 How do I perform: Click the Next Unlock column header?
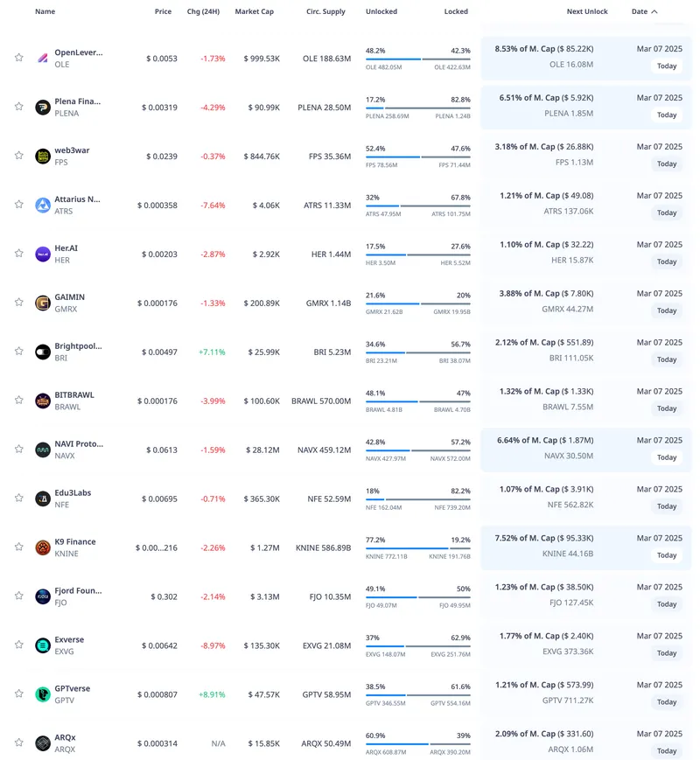[x=587, y=12]
